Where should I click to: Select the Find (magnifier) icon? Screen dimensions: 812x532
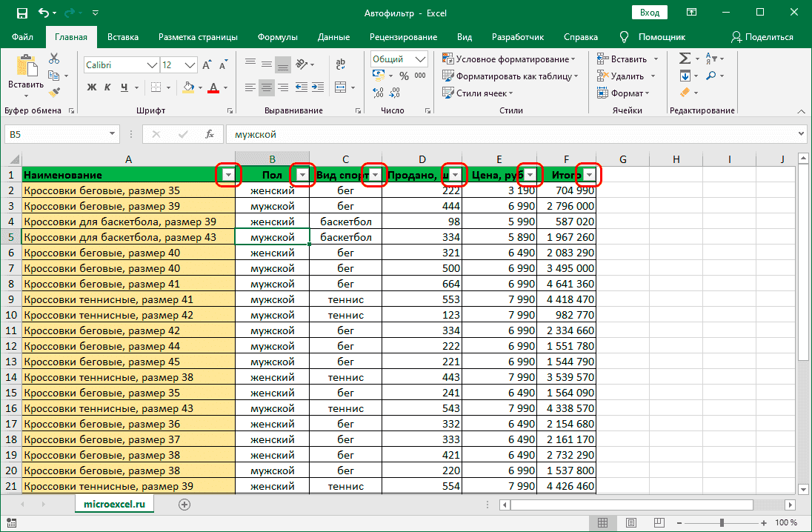tap(710, 76)
